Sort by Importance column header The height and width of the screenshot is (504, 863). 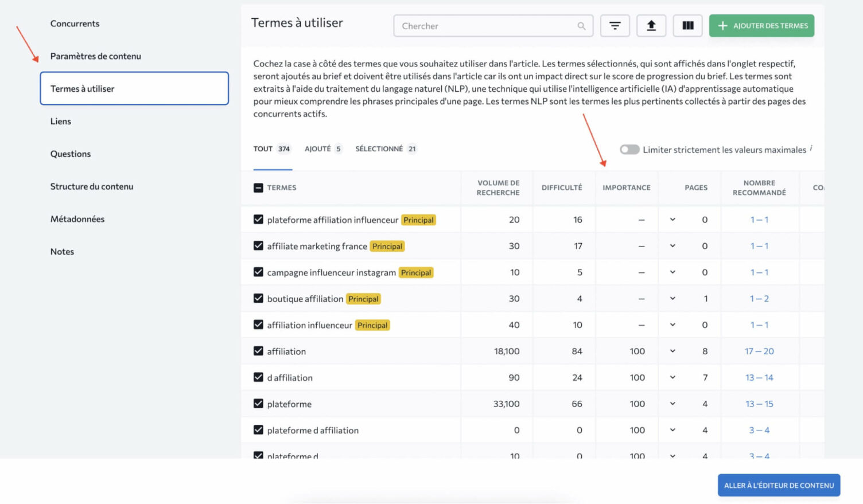click(x=627, y=187)
